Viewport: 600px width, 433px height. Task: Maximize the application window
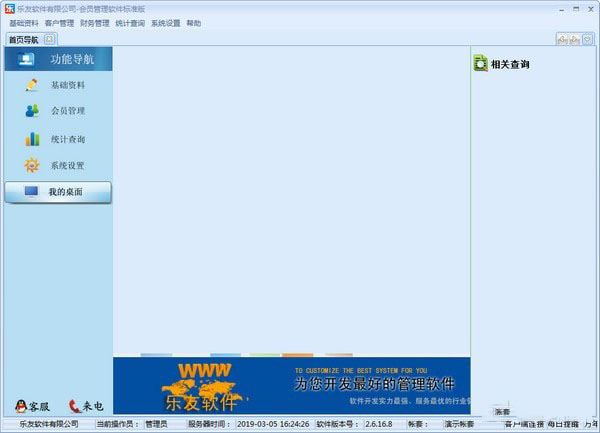[576, 9]
